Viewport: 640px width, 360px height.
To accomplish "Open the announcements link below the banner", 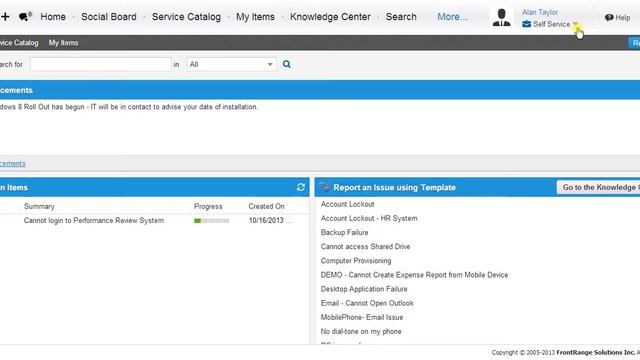I will pyautogui.click(x=13, y=163).
